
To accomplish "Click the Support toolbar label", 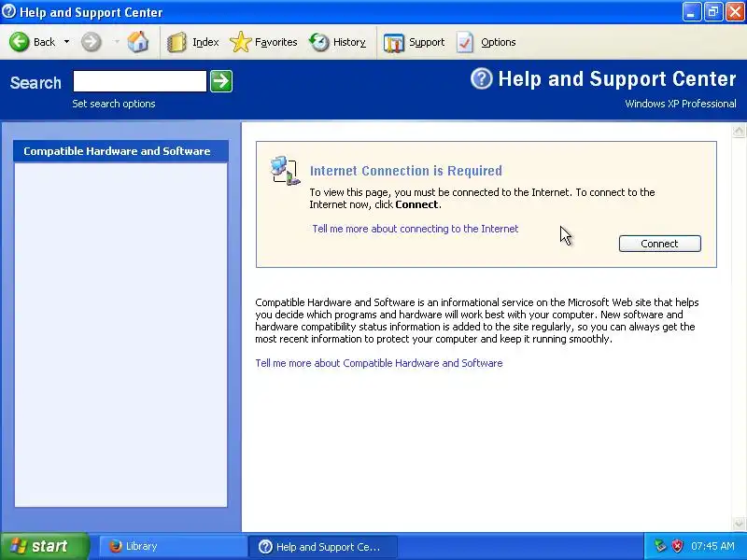I will (x=427, y=42).
